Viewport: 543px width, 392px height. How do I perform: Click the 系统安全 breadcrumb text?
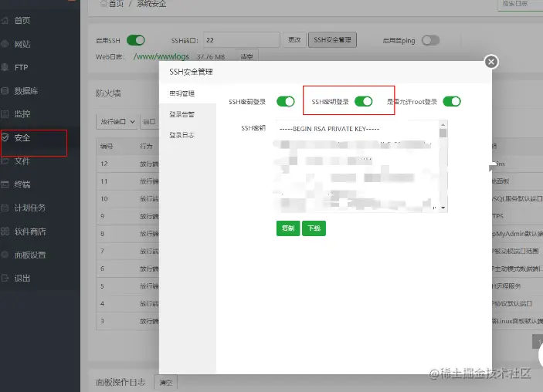coord(151,4)
